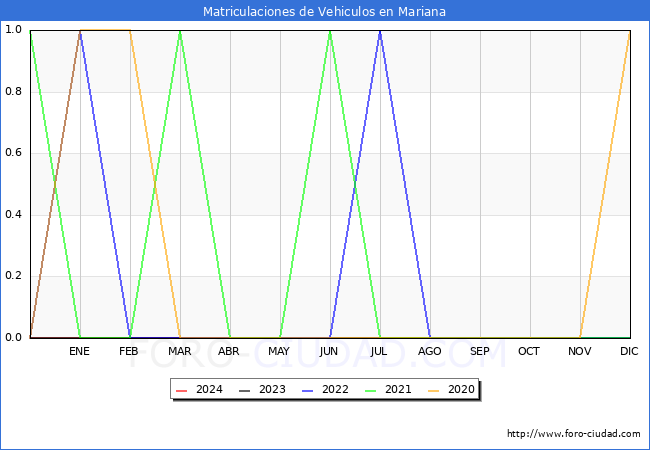The width and height of the screenshot is (650, 450).
Task: Click the orange 2020 peak at DIC
Action: point(629,32)
